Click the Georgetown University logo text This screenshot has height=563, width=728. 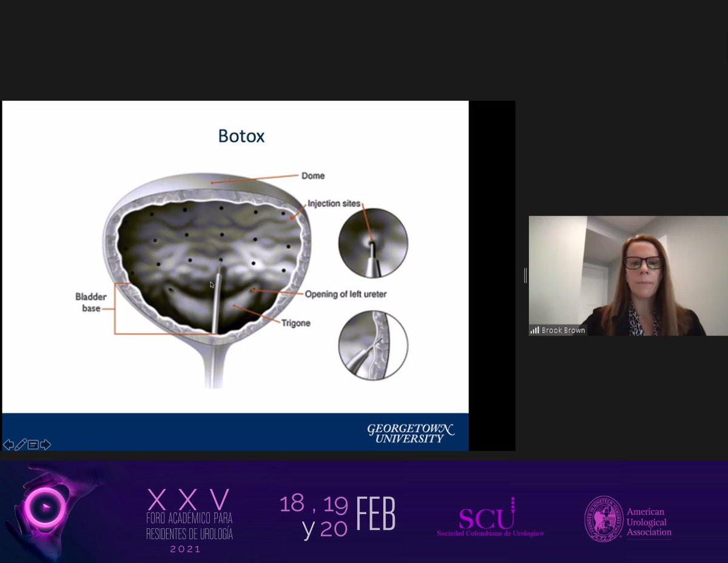[x=410, y=433]
